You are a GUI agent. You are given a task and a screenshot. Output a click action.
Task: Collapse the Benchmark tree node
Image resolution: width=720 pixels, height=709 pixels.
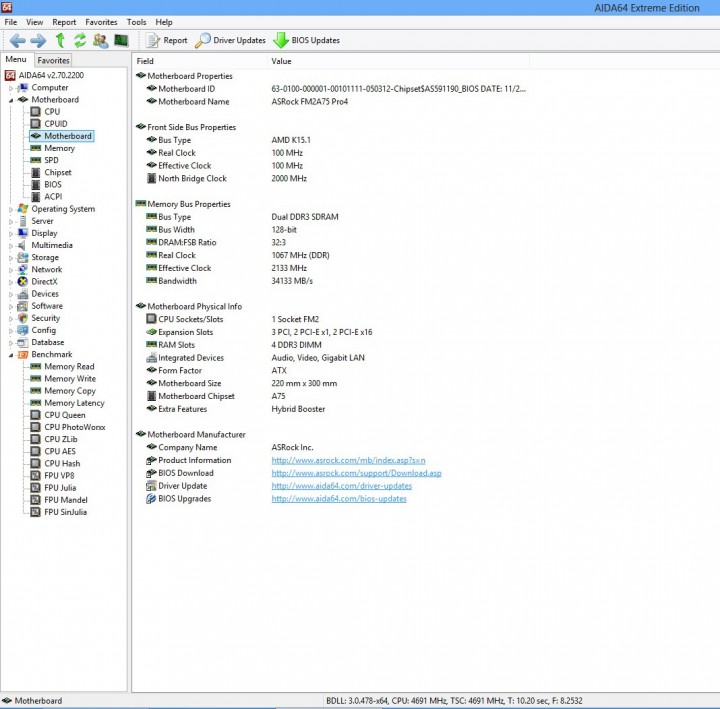[11, 355]
